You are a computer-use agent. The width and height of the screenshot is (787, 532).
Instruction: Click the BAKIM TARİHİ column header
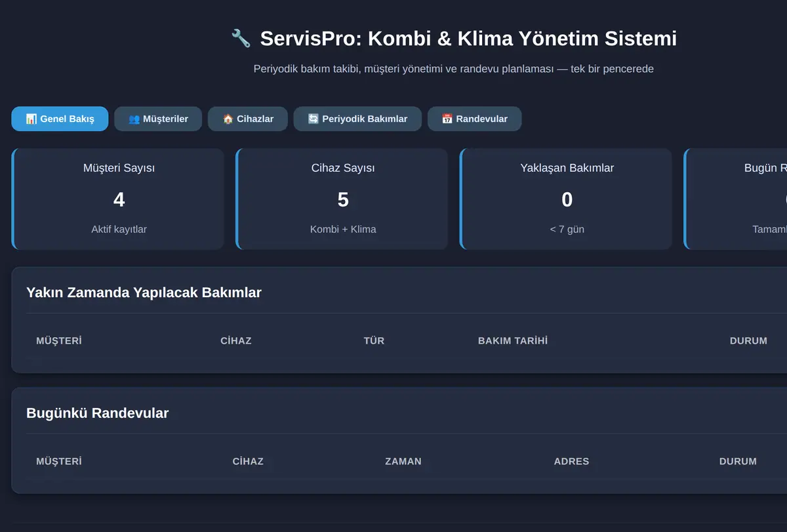click(513, 340)
